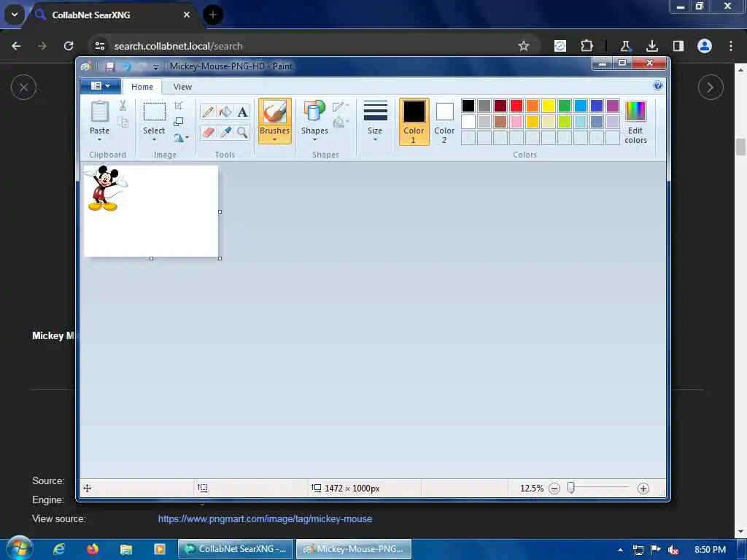Image resolution: width=747 pixels, height=560 pixels.
Task: Click the Paste clipboard icon
Action: (99, 112)
